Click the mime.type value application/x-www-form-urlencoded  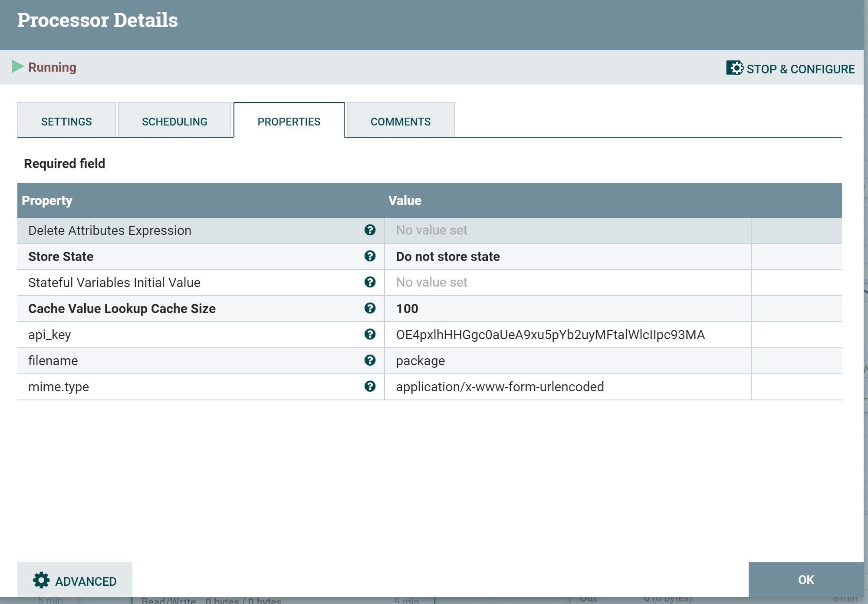point(500,387)
